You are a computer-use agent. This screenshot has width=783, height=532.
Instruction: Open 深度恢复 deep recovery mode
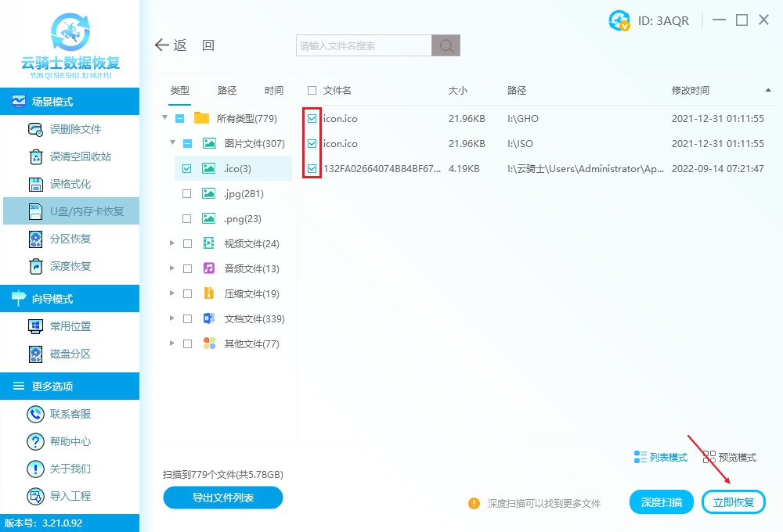(70, 266)
